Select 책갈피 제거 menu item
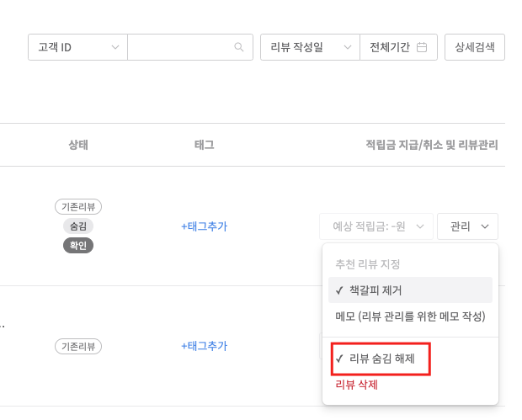Viewport: 522px width, 420px height. [410, 290]
